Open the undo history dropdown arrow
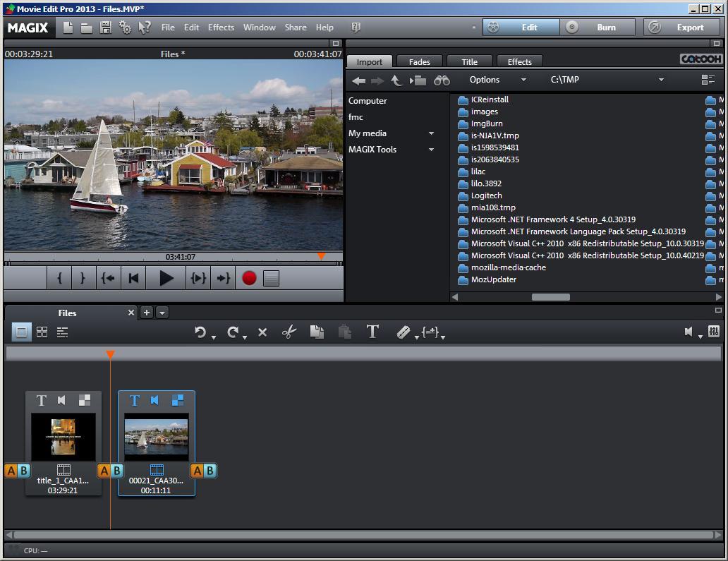 point(214,337)
